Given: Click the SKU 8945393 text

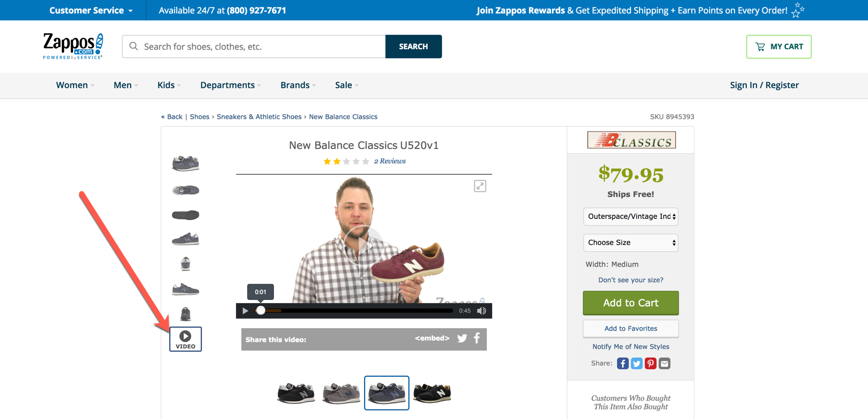Looking at the screenshot, I should (672, 117).
